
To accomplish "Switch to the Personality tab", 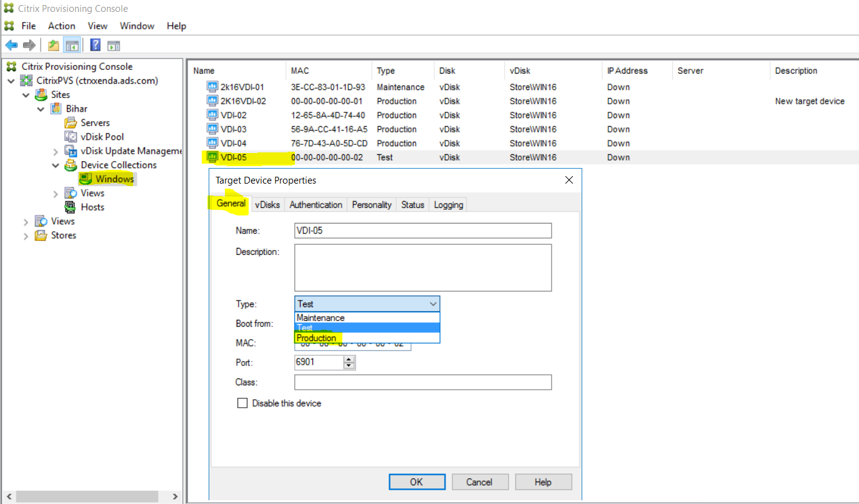I will [372, 205].
